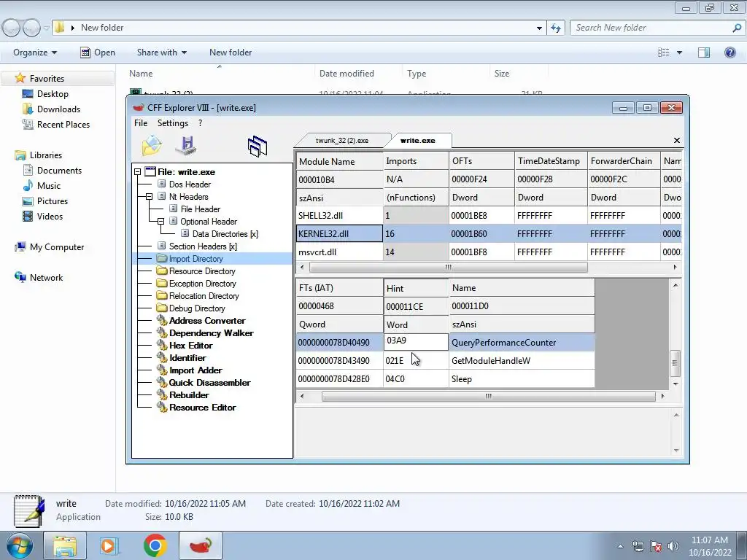Viewport: 747px width, 560px height.
Task: Click the Data Directories page icon
Action: pos(185,233)
